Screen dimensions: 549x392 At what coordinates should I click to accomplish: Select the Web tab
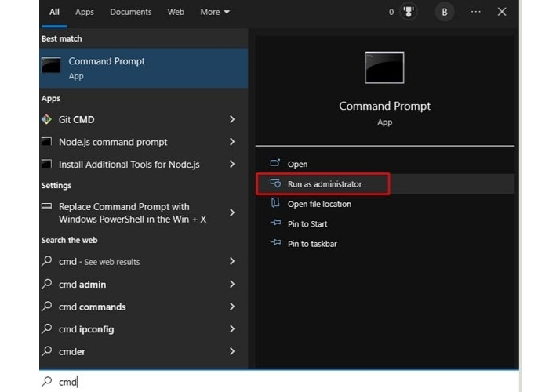(x=176, y=13)
